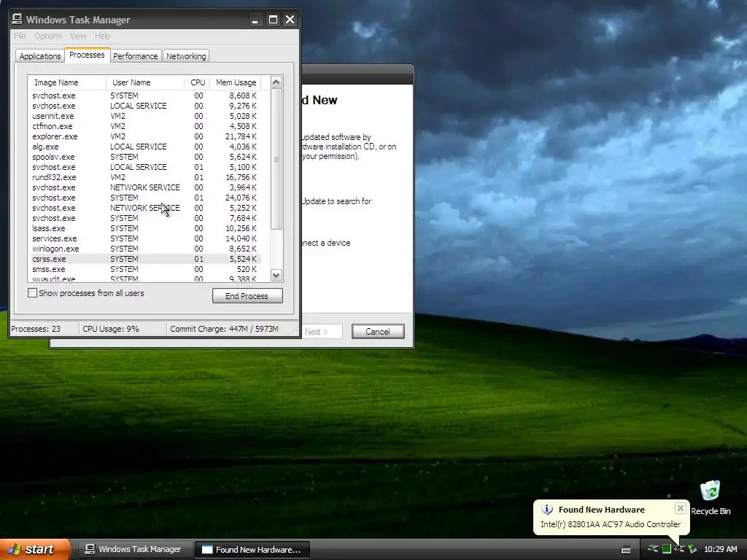Minimize the Windows Task Manager window
The width and height of the screenshot is (747, 560).
pyautogui.click(x=255, y=20)
